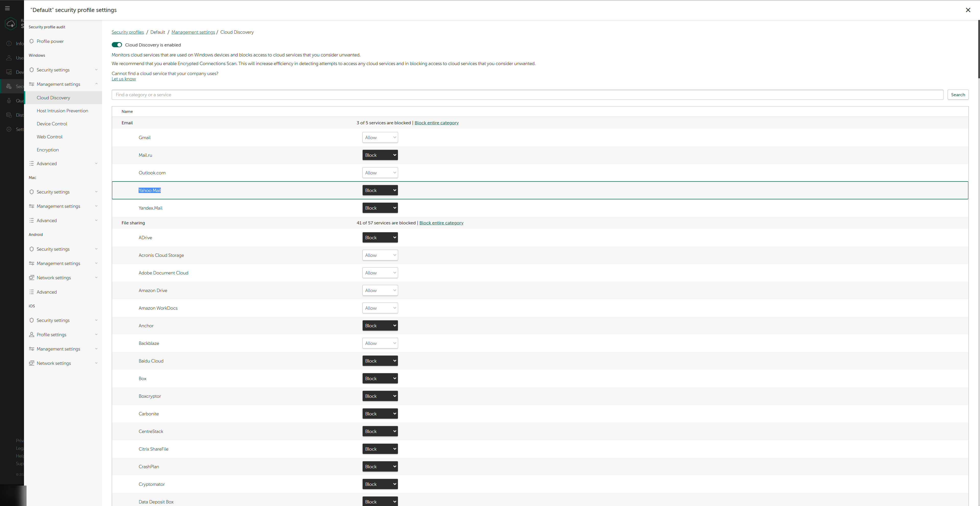
Task: Open the Outlook.com Allow dropdown
Action: (x=380, y=173)
